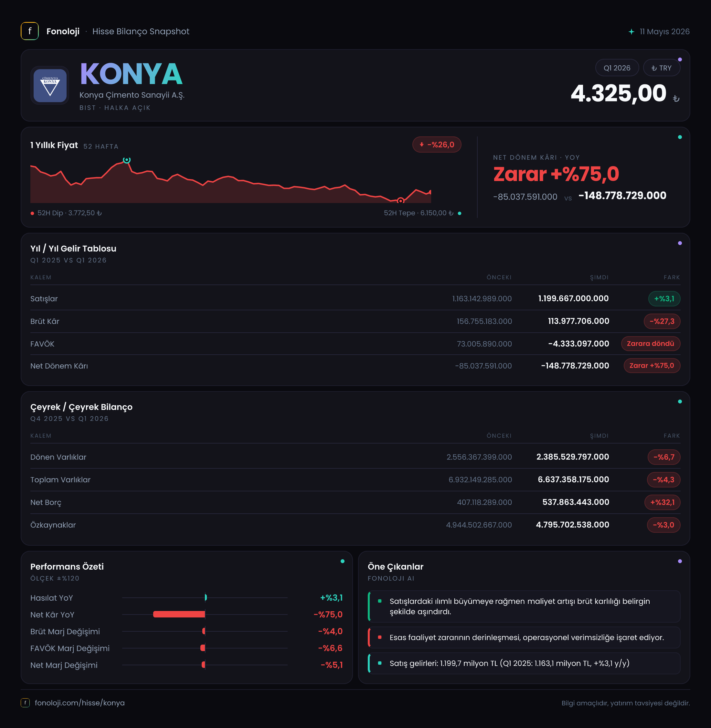
Task: Click the -%26,0 price change badge
Action: [437, 145]
